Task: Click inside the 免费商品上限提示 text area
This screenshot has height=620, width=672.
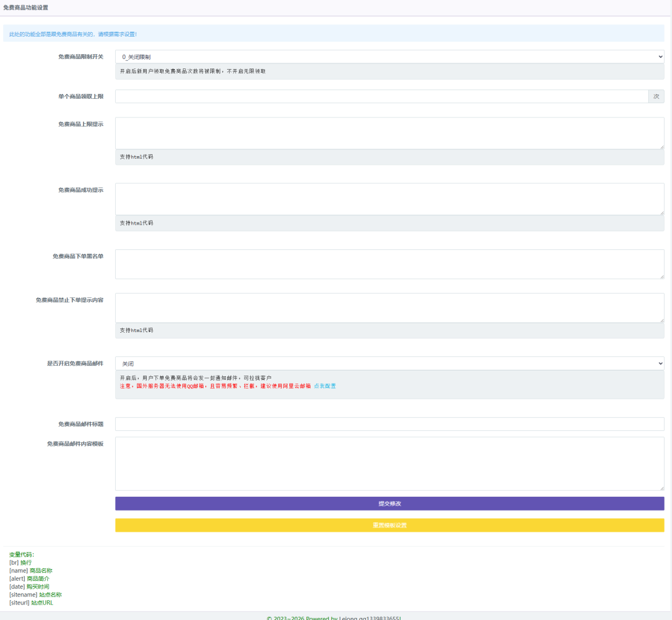Action: [x=390, y=133]
